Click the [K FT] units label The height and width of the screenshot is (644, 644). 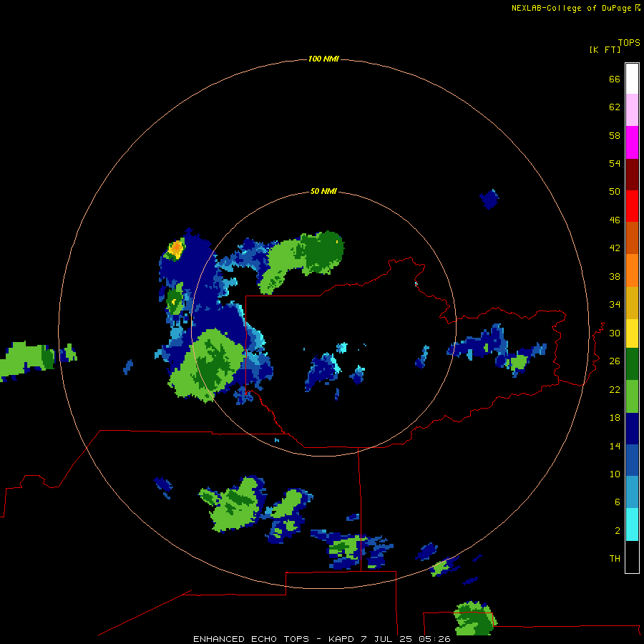[605, 49]
